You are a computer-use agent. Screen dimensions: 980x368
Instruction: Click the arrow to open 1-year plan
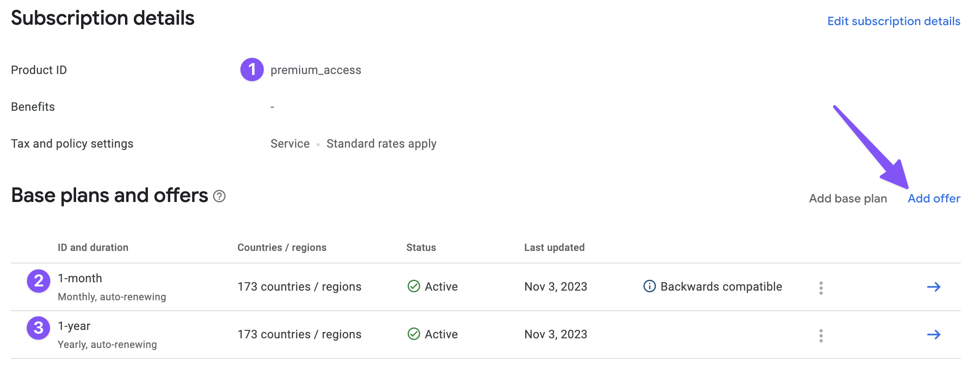(x=934, y=335)
